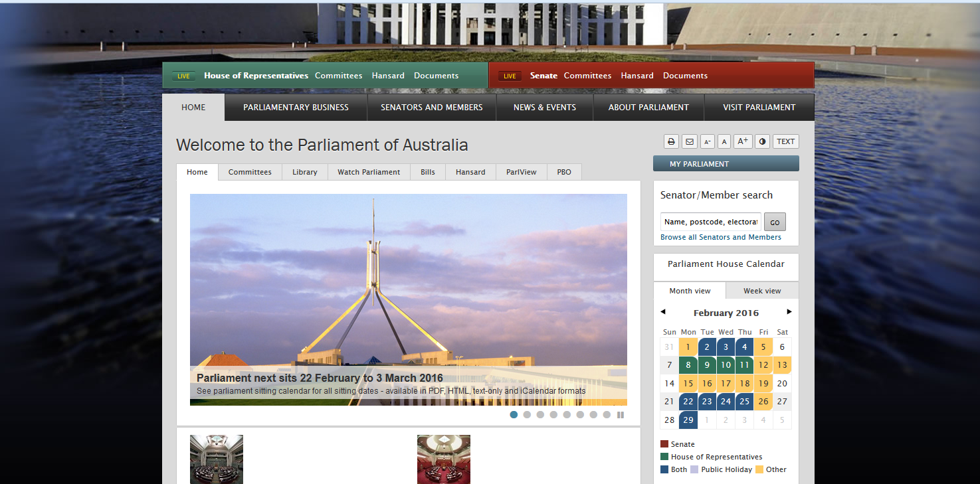Switch calendar to Month view

coord(690,291)
